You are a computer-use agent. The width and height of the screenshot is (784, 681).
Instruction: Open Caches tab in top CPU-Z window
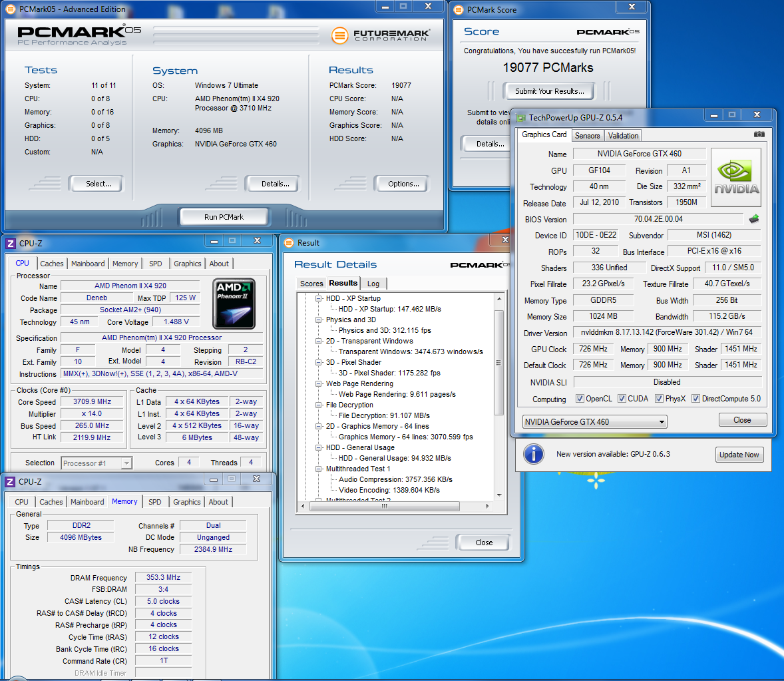pos(52,264)
